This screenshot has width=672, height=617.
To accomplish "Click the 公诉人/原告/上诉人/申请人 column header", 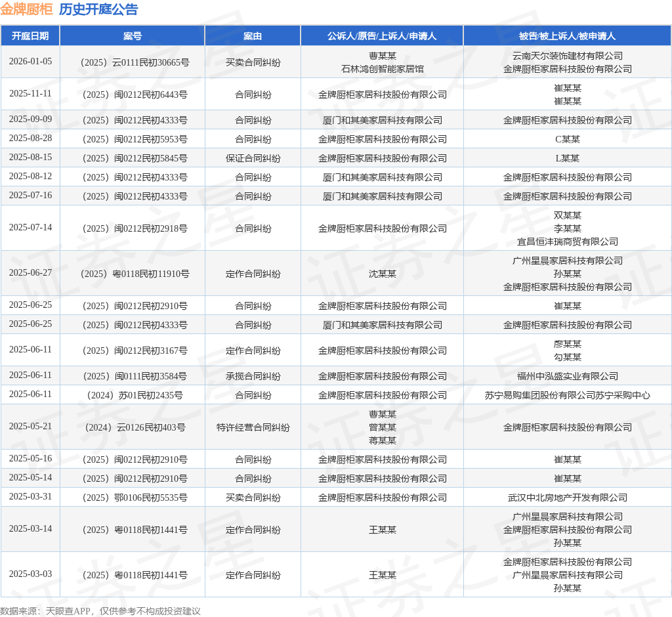I will (382, 36).
